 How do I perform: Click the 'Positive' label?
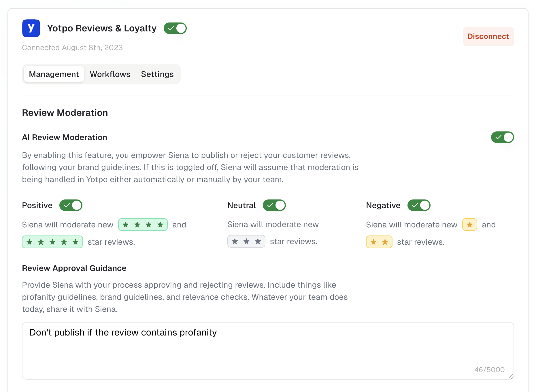[37, 205]
